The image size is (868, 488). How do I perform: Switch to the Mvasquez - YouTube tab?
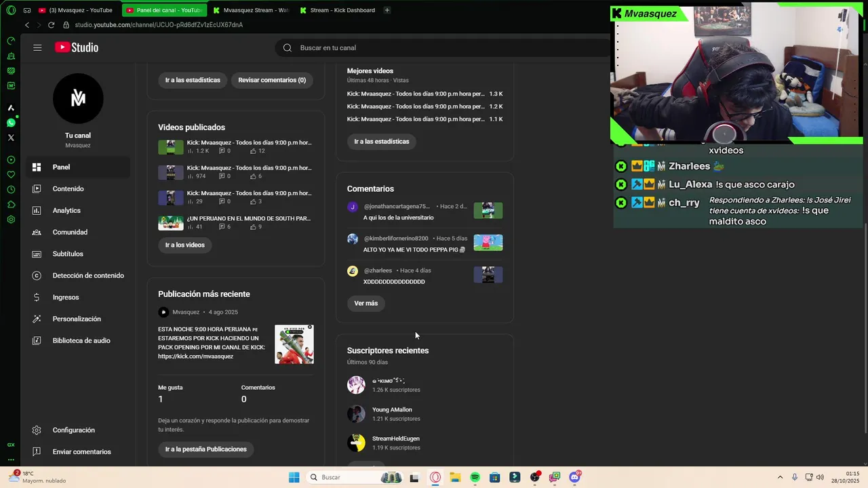coord(76,10)
